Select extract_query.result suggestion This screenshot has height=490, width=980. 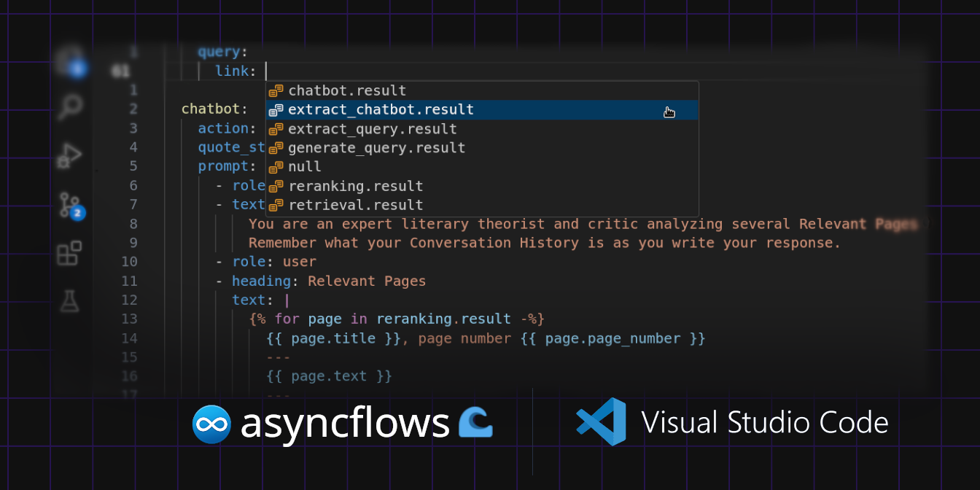pos(482,129)
